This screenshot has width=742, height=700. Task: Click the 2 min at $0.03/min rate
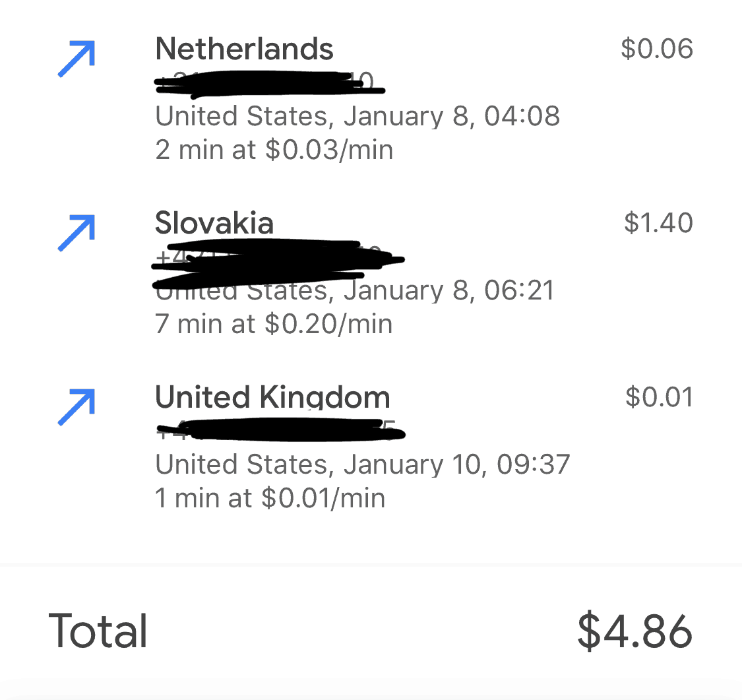[x=274, y=150]
